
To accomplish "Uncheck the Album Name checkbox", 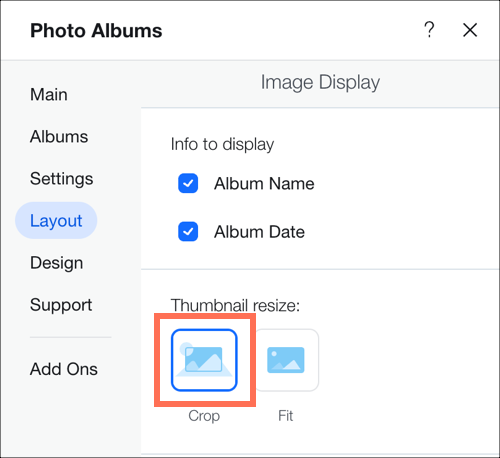I will point(188,183).
